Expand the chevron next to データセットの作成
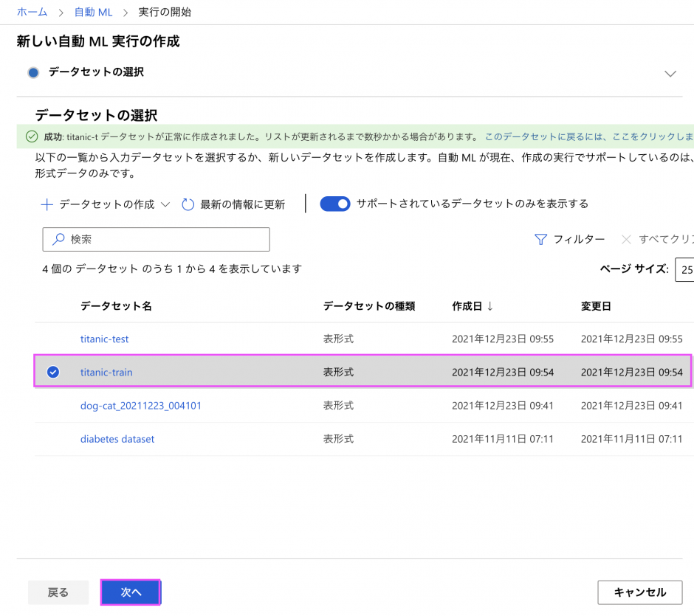 [x=165, y=205]
